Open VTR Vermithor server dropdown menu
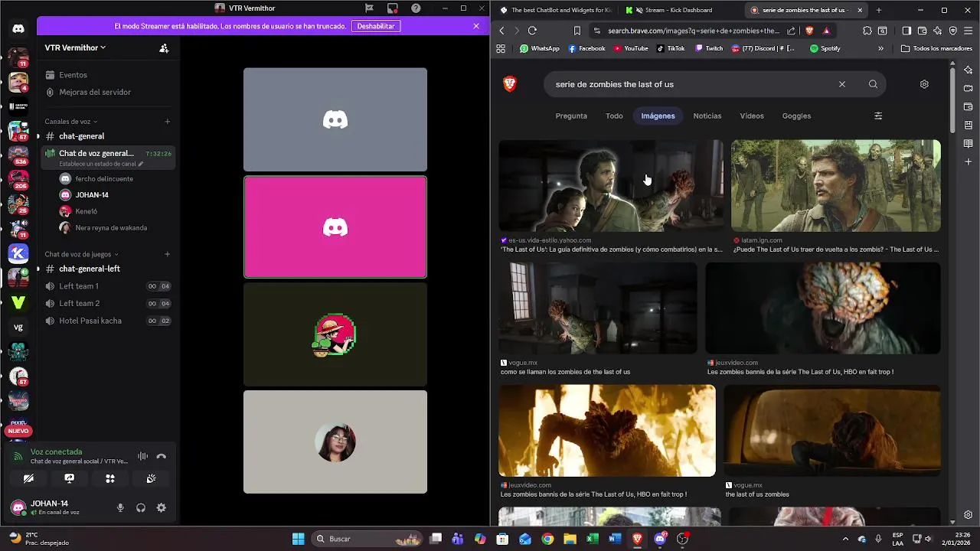 (x=75, y=47)
